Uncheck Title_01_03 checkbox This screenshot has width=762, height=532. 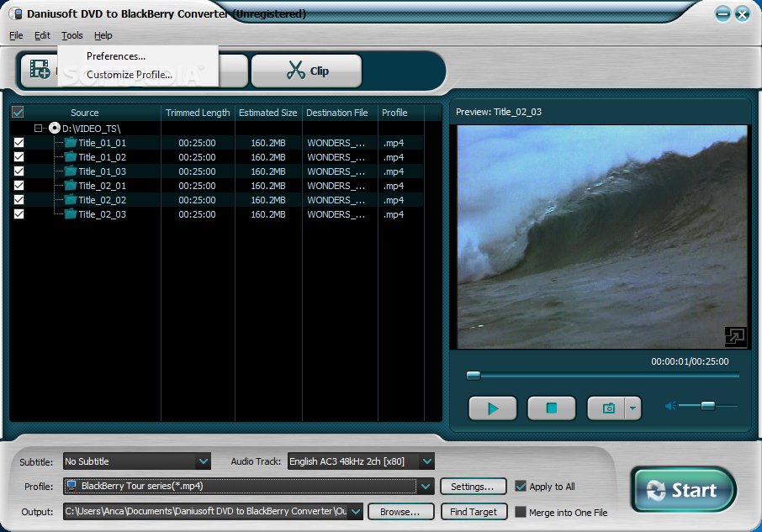tap(19, 171)
